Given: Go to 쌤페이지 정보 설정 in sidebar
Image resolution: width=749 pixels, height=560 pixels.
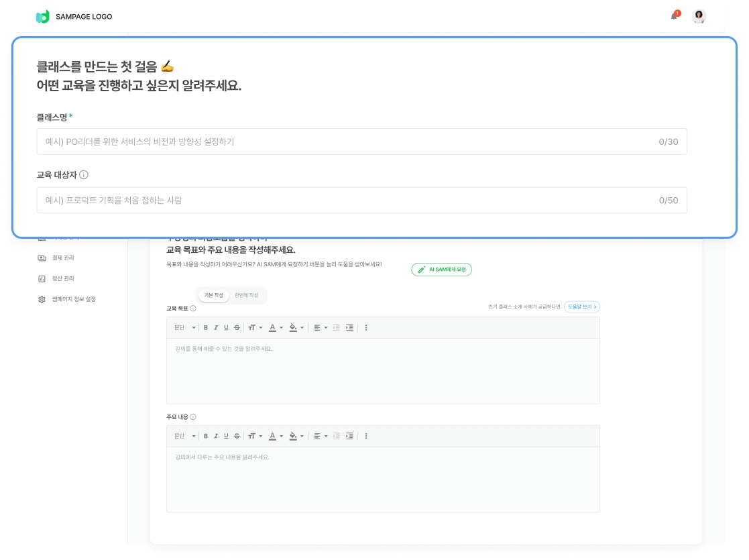Looking at the screenshot, I should tap(73, 299).
